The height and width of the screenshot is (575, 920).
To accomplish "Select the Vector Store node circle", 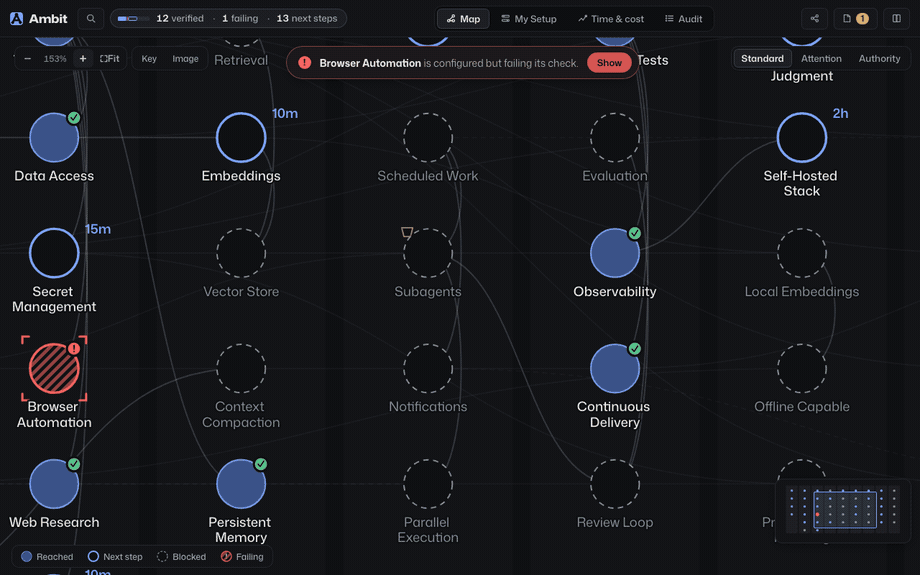I will 241,253.
